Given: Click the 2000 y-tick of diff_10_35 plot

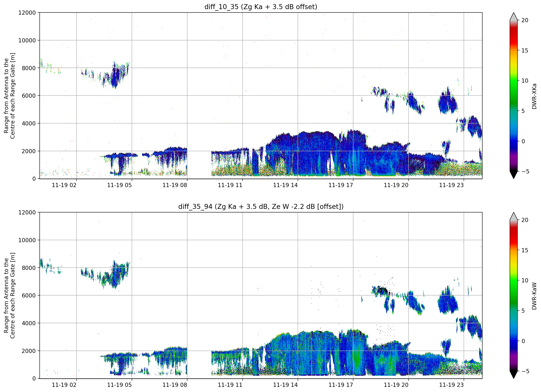Looking at the screenshot, I should (x=29, y=151).
